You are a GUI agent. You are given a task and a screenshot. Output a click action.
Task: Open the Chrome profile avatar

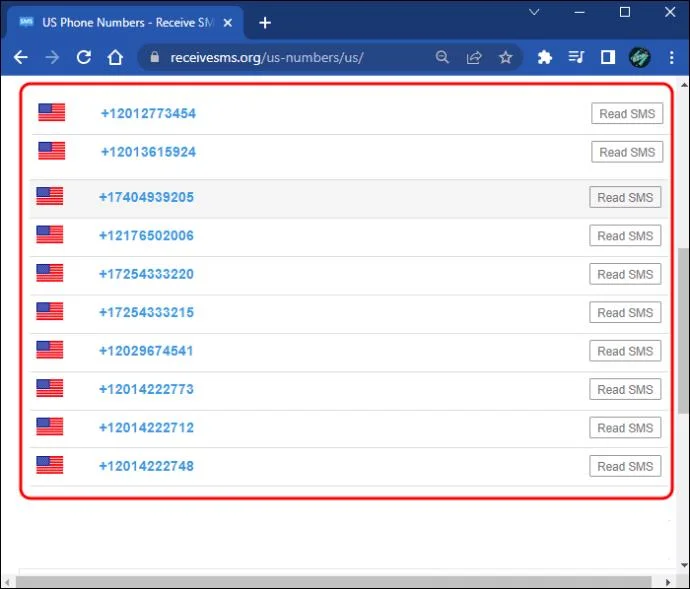click(639, 57)
